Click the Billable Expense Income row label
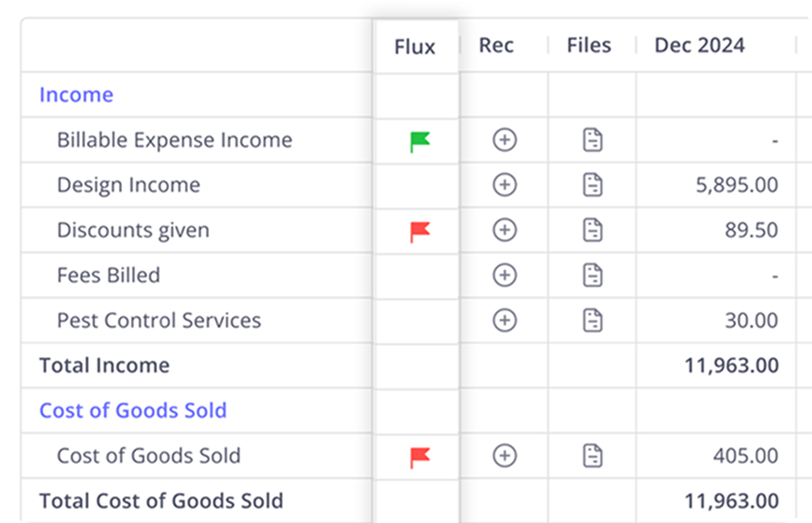This screenshot has height=523, width=812. coord(174,140)
